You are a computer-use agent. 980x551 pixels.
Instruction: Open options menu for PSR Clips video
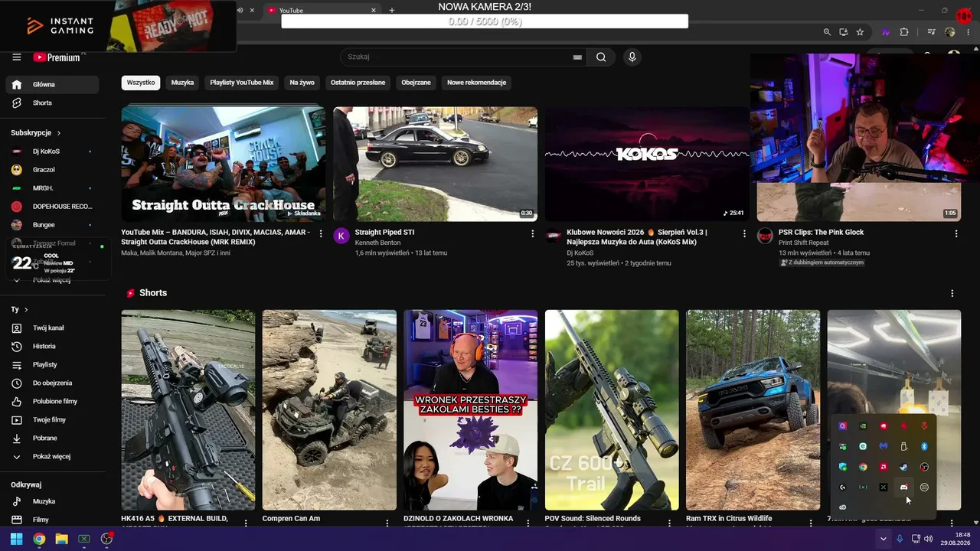point(956,233)
